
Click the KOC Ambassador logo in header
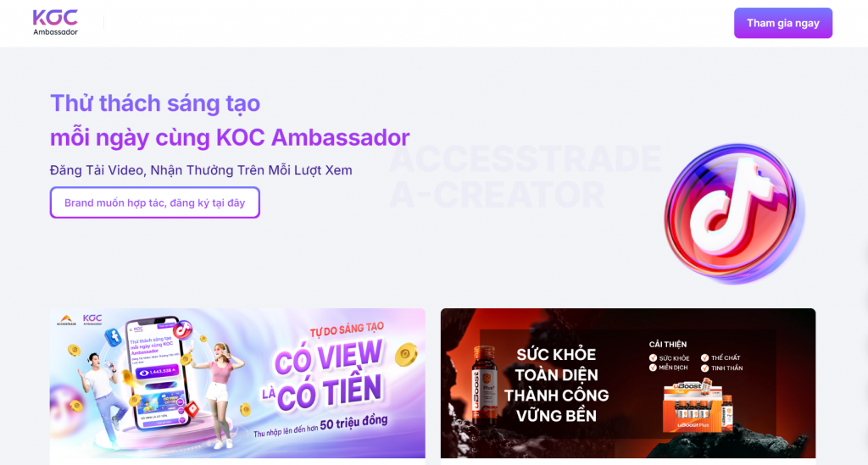55,23
